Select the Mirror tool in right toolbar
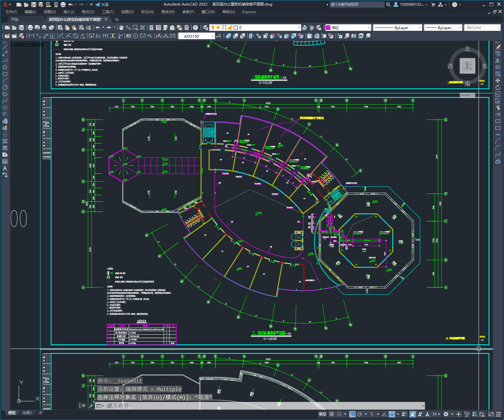Image resolution: width=504 pixels, height=420 pixels. [x=498, y=60]
